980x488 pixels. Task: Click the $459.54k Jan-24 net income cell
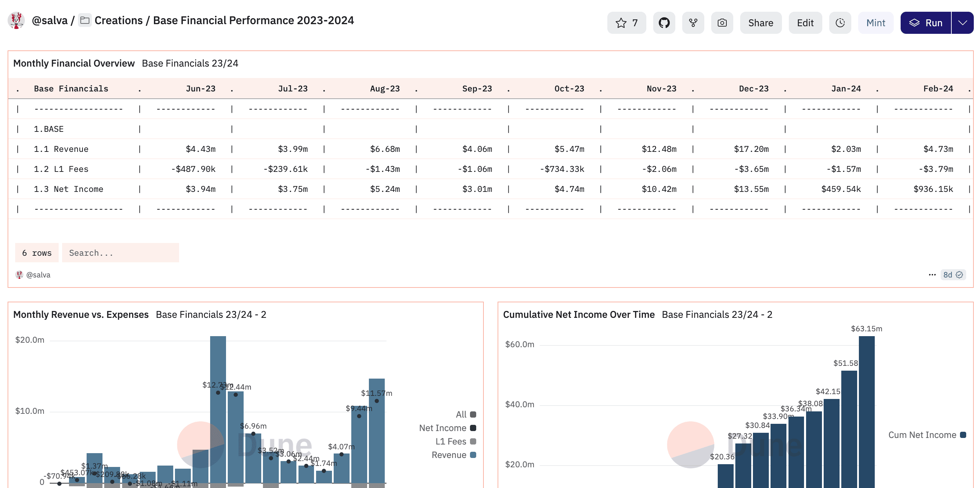click(x=841, y=189)
